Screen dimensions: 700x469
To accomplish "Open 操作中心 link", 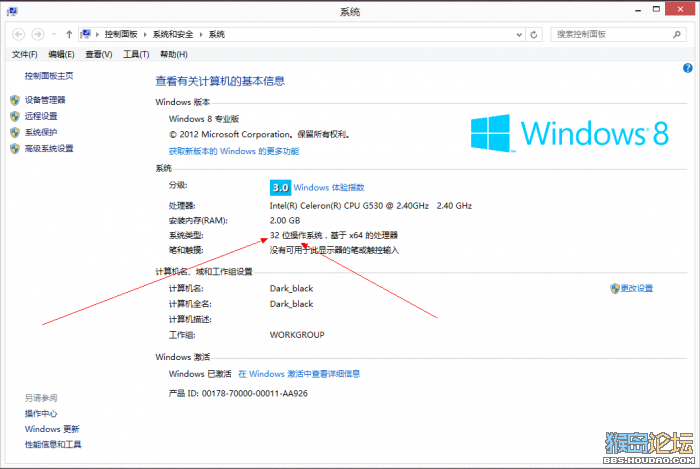I will 41,414.
